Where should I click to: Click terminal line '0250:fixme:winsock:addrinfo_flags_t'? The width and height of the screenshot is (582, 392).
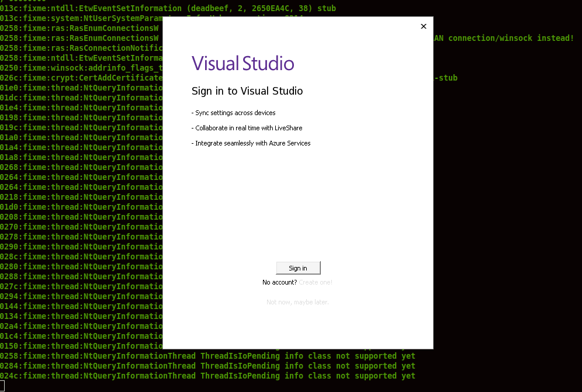(81, 68)
